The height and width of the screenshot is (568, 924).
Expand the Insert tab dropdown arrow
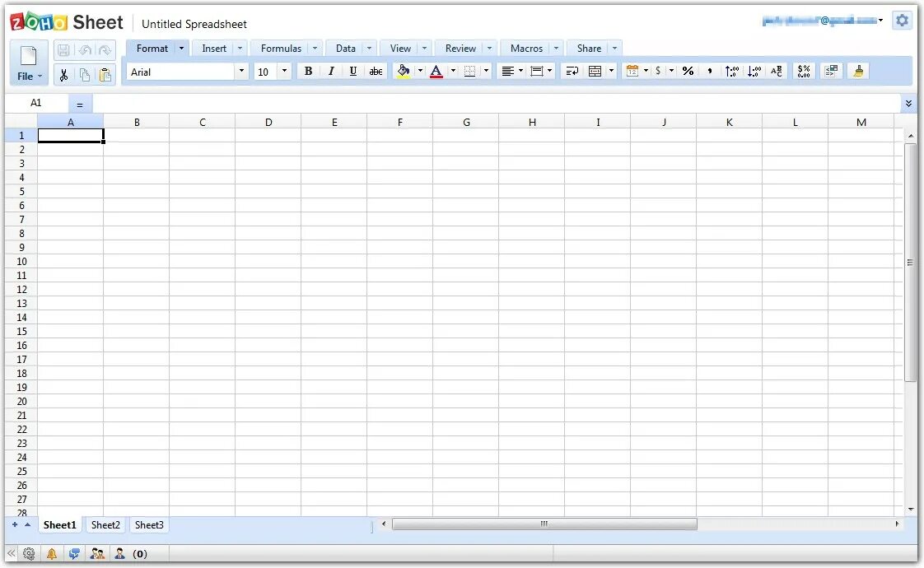[x=240, y=49]
